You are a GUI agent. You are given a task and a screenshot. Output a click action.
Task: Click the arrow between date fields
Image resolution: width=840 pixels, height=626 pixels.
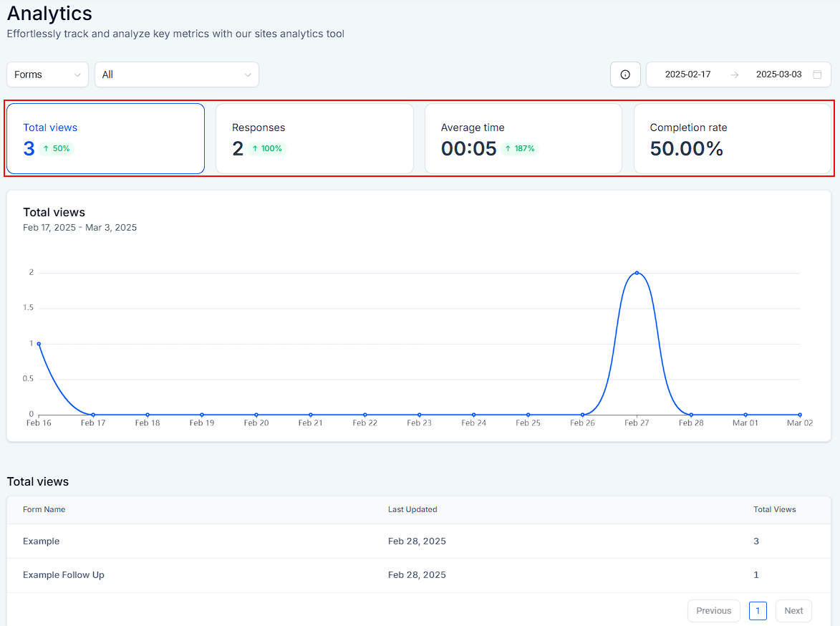[x=734, y=74]
